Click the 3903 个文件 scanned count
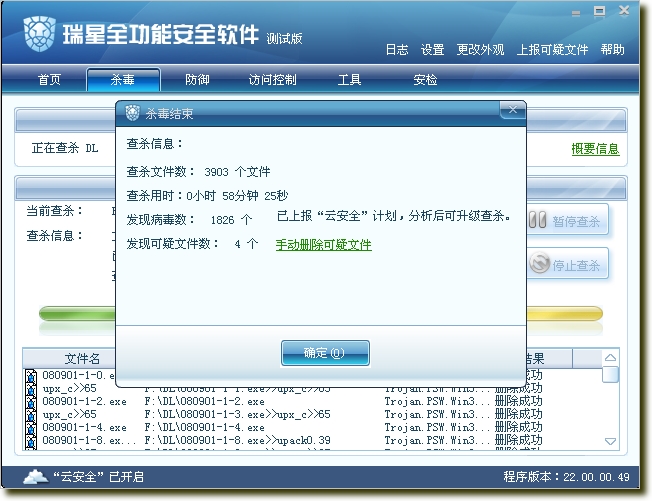The width and height of the screenshot is (652, 501). pyautogui.click(x=237, y=172)
